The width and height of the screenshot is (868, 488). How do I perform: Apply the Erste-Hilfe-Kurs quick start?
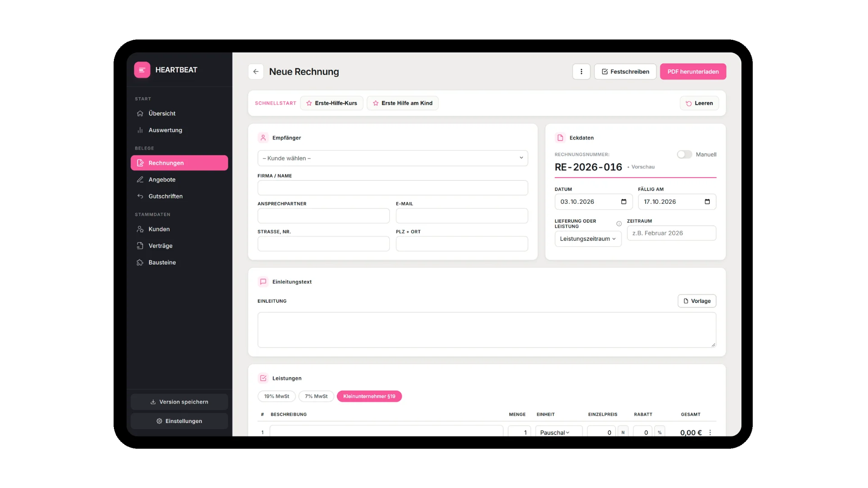(x=331, y=103)
